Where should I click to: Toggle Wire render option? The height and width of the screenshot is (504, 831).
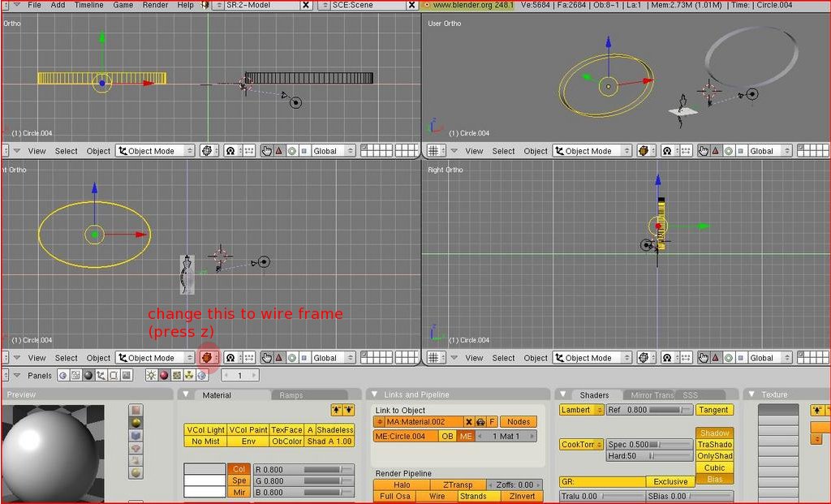coord(437,497)
